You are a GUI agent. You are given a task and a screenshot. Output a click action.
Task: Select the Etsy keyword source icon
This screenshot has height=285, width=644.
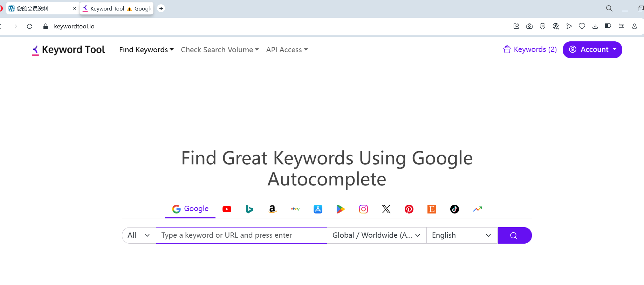[x=432, y=209]
